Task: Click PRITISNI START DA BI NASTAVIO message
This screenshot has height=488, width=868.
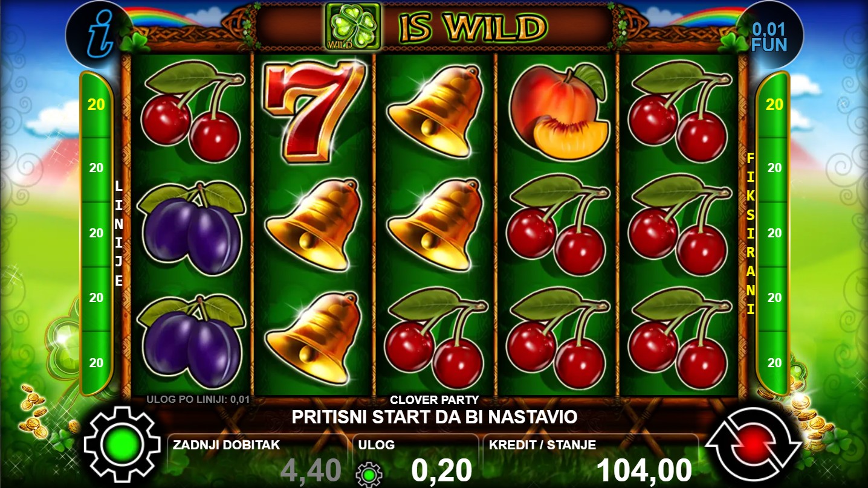Action: pos(434,417)
